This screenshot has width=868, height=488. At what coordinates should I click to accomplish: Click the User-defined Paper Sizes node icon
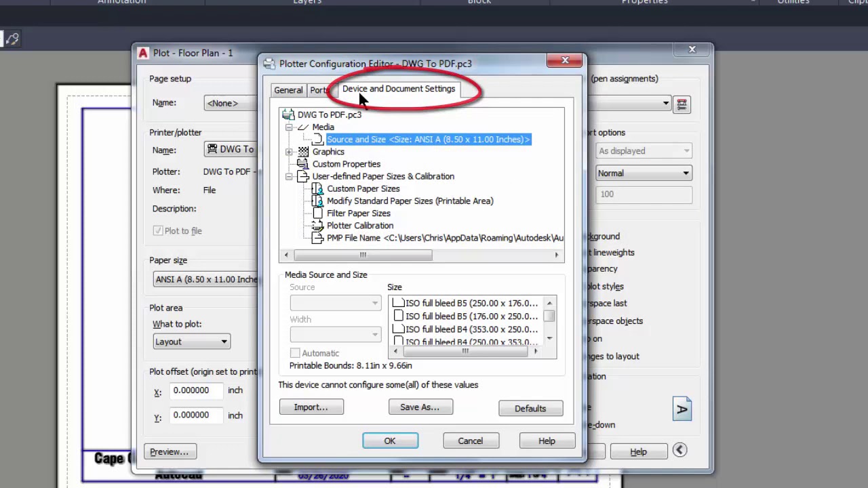tap(303, 176)
